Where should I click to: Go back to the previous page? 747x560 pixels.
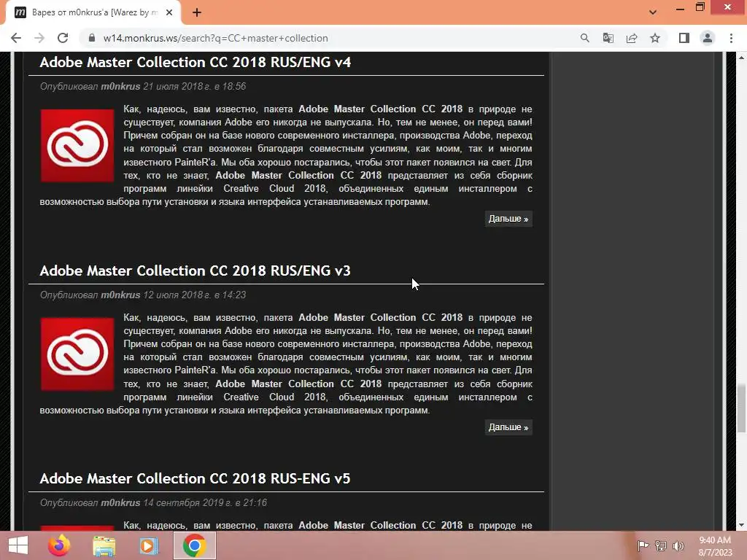pos(16,38)
